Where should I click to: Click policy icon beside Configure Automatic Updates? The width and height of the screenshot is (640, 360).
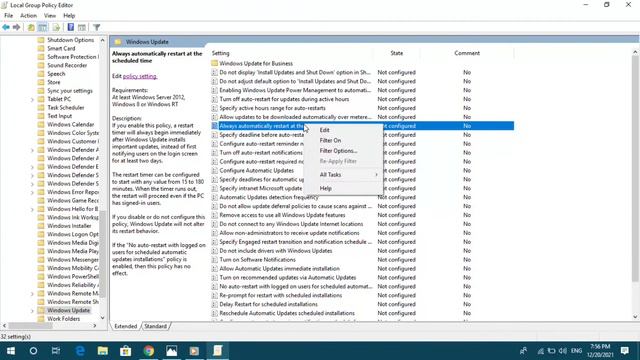coord(215,171)
